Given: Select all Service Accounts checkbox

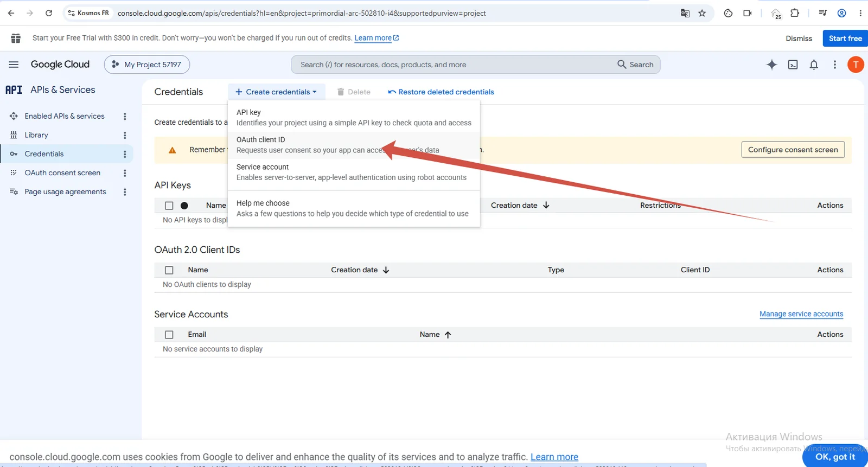Looking at the screenshot, I should (169, 335).
